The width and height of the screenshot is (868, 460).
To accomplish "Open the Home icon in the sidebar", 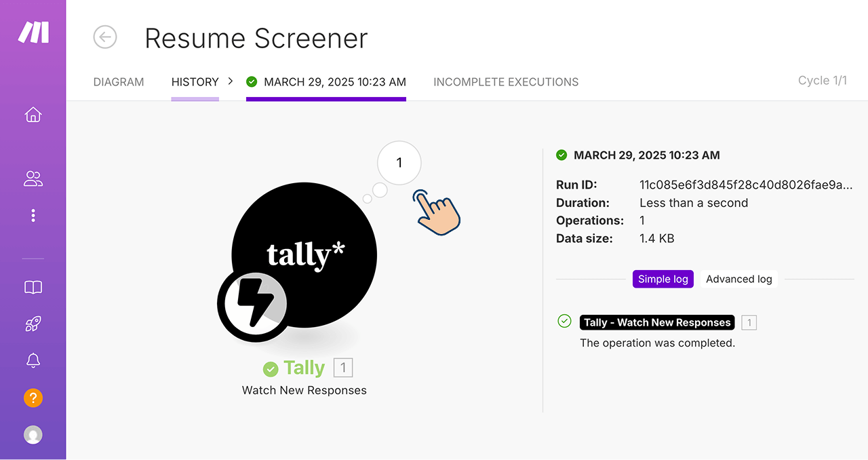I will pyautogui.click(x=33, y=115).
